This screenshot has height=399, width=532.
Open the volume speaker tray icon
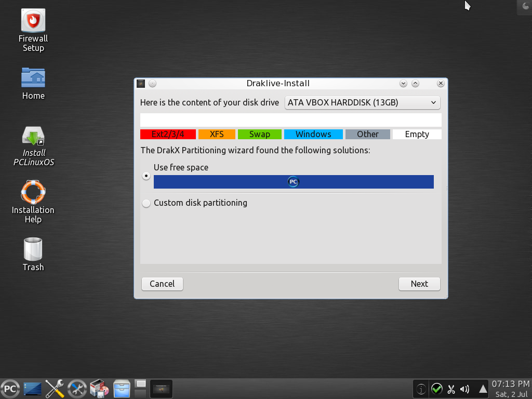tap(465, 389)
